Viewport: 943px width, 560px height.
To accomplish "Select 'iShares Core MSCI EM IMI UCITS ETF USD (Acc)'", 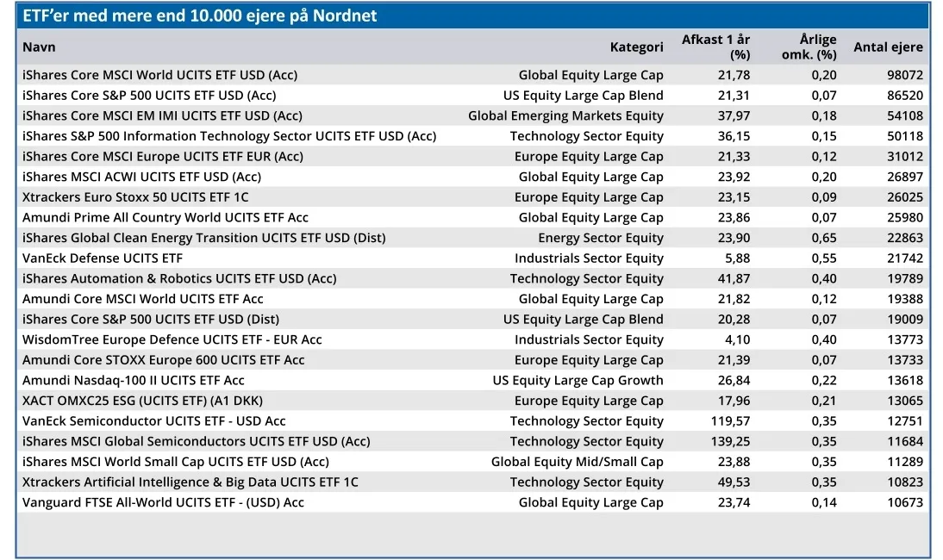I will tap(162, 116).
